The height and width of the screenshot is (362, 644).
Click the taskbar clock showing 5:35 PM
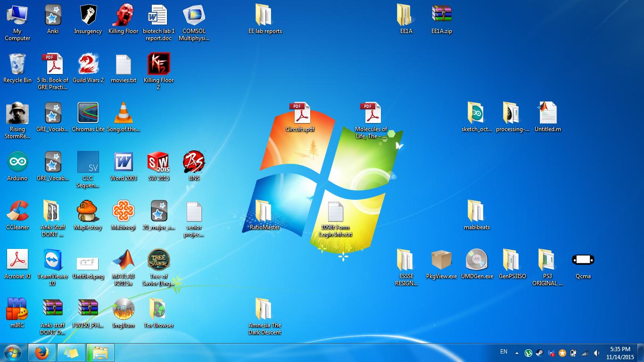pos(619,353)
